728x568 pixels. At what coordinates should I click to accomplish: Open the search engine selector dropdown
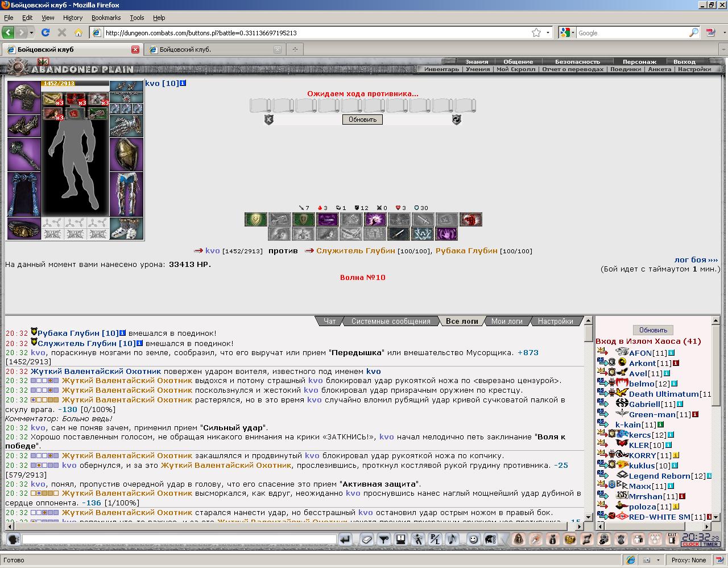pyautogui.click(x=568, y=32)
